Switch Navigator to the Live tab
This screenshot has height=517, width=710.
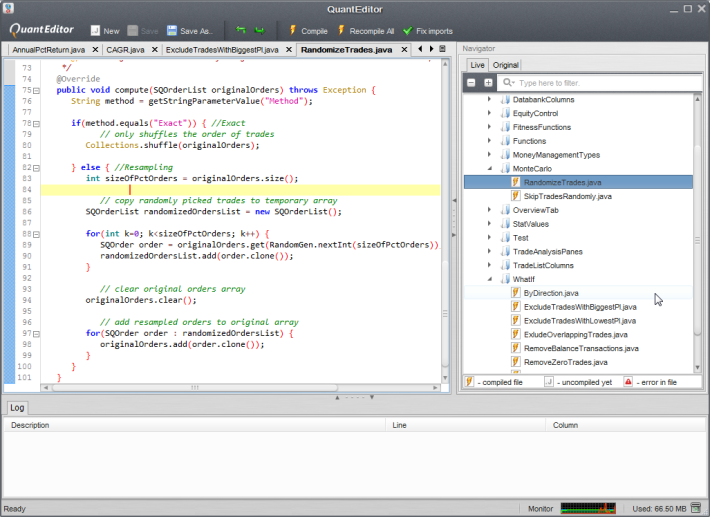[477, 65]
